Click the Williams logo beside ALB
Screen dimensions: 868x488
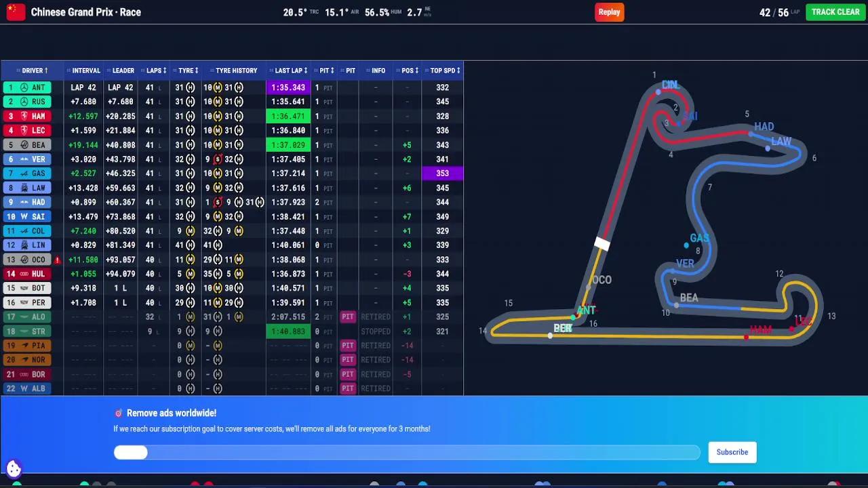click(24, 388)
